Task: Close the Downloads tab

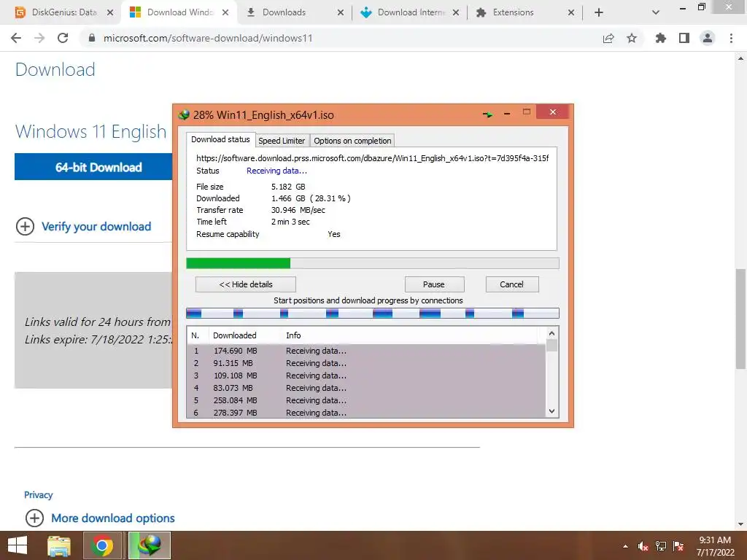Action: pyautogui.click(x=340, y=12)
